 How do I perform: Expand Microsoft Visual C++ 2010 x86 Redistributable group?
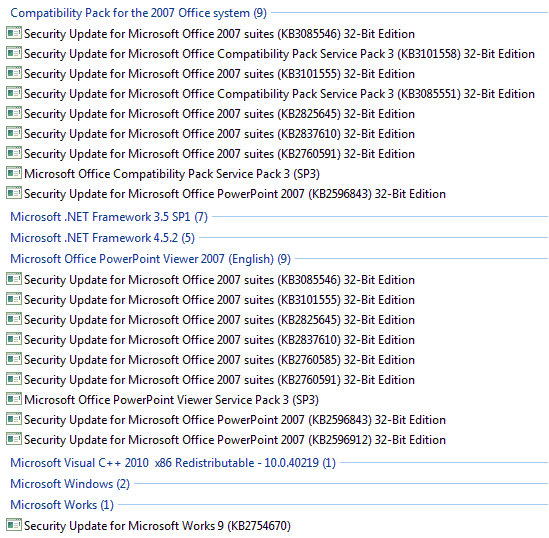pos(173,463)
